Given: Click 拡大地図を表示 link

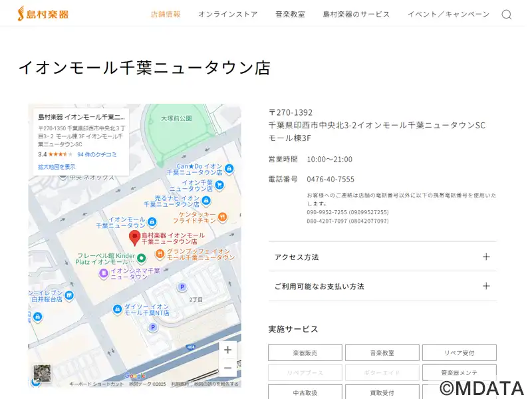Looking at the screenshot, I should click(x=57, y=167).
